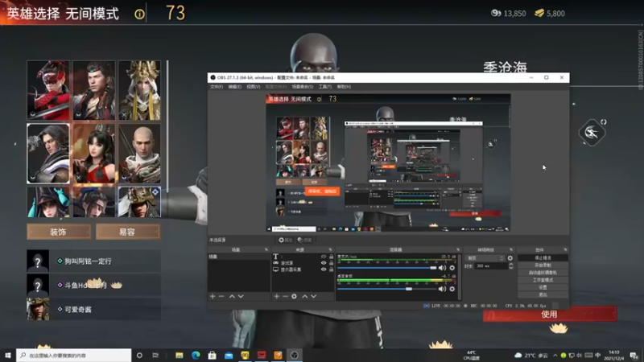Add a new source with plus icon

276,296
